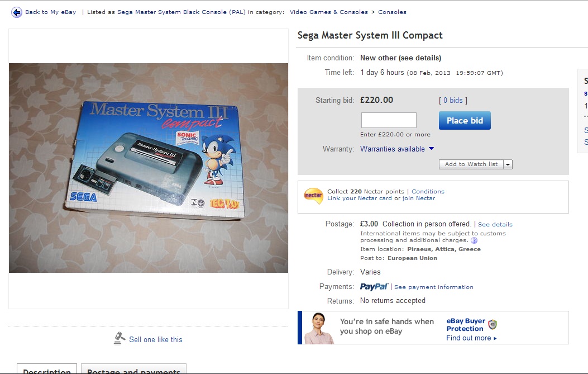Click the woman's photo in the Buyer Protection banner
Screen dimensions: 588x374
coord(318,328)
